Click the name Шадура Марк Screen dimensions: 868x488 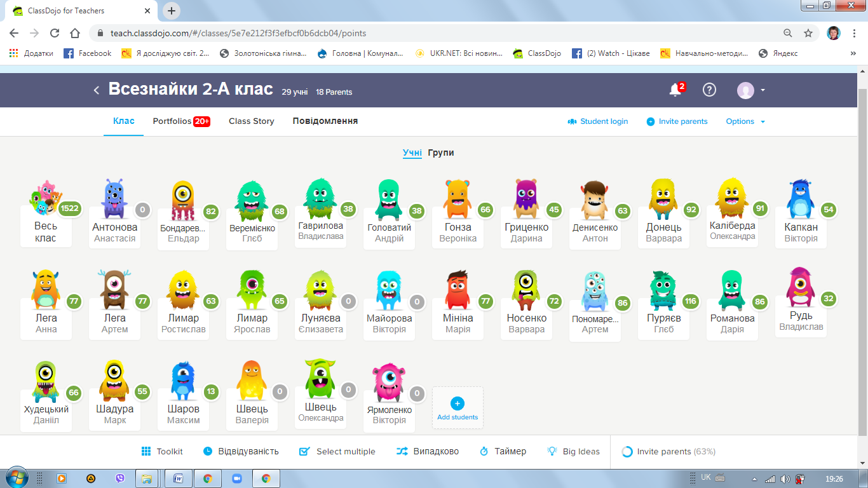coord(115,414)
